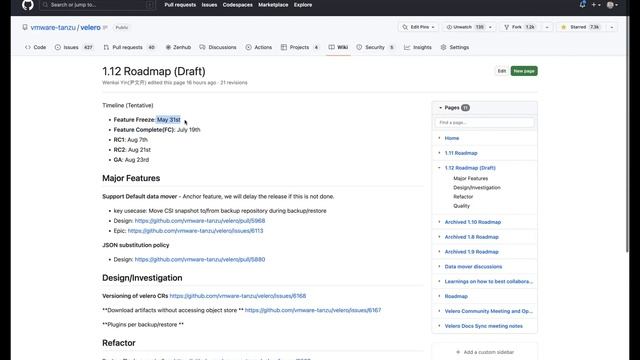Switch to the Insights tab
This screenshot has height=360, width=640.
coord(418,47)
